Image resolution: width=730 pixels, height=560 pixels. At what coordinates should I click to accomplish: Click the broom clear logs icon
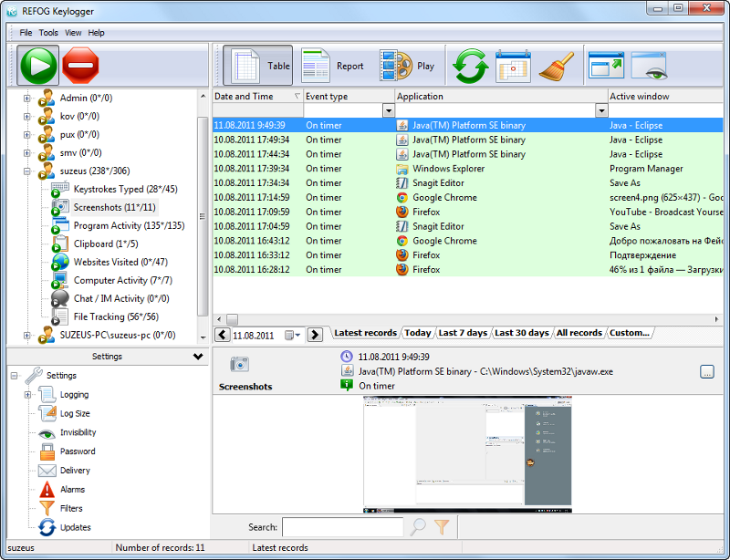[x=554, y=66]
